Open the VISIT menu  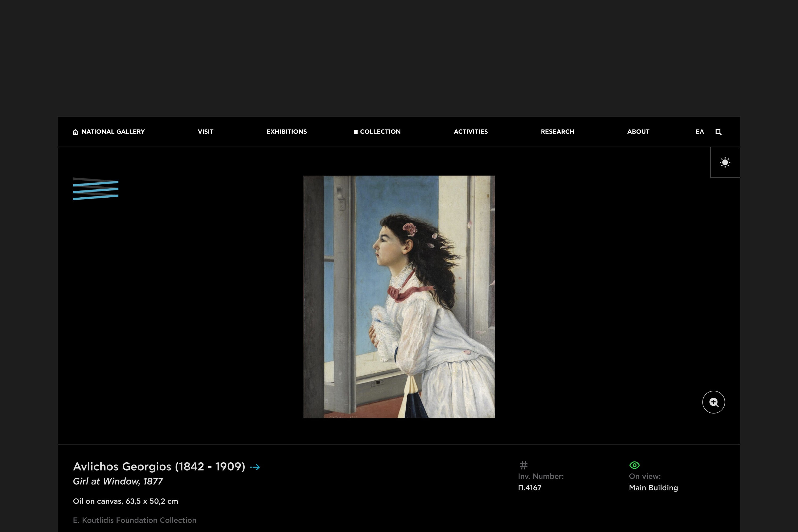tap(206, 132)
